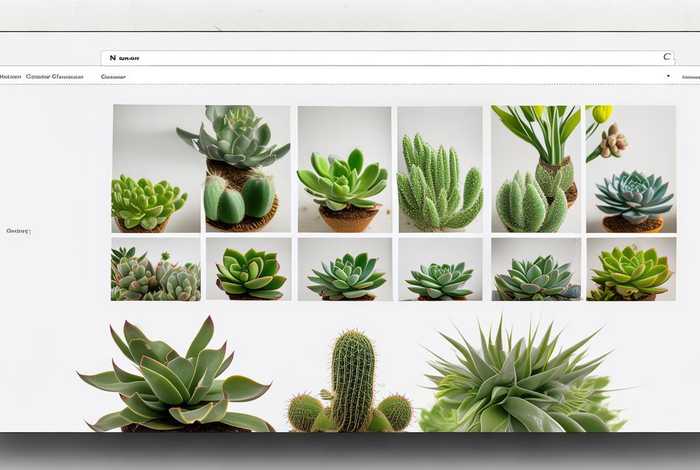Open green succulent in terracotta pot thumbnail
700x470 pixels.
click(x=344, y=169)
